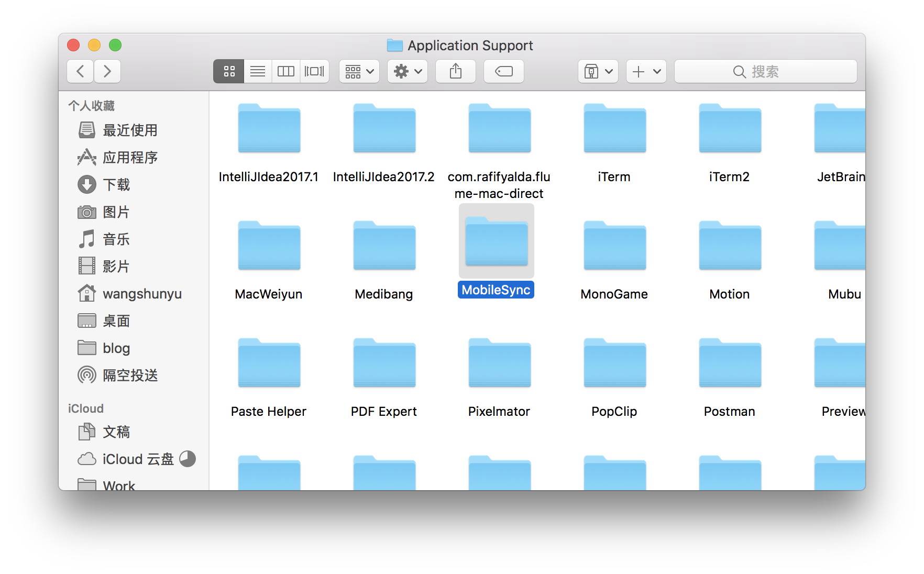Open the plus add dropdown
The image size is (924, 574).
pos(646,71)
